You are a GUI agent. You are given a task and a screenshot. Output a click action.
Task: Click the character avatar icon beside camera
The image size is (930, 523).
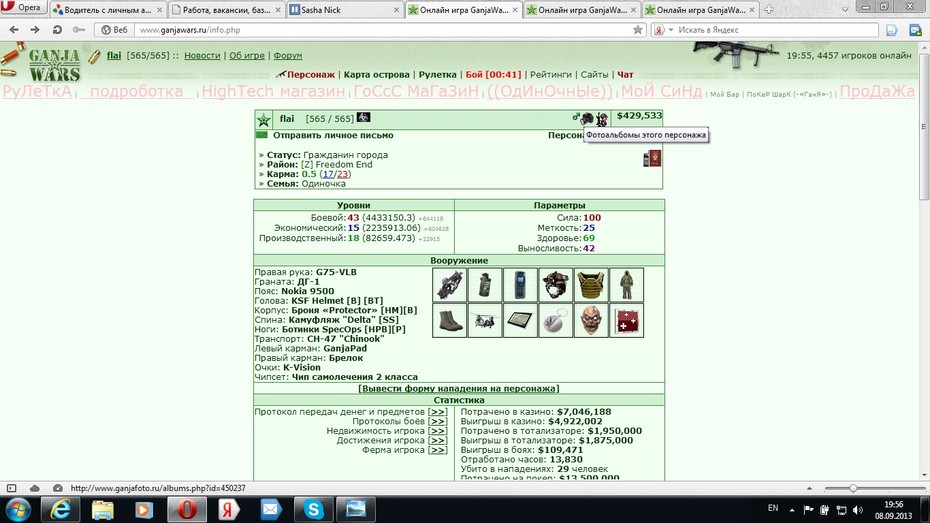(601, 119)
